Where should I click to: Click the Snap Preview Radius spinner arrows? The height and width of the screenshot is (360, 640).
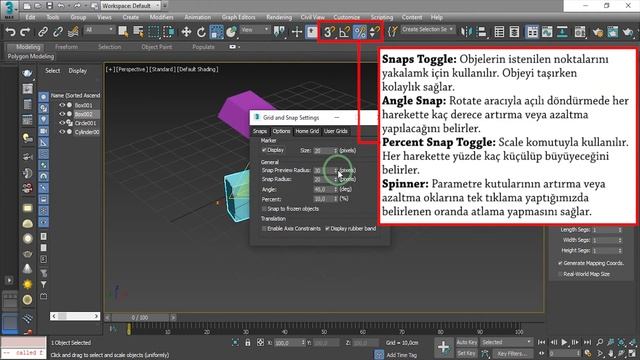pyautogui.click(x=336, y=170)
